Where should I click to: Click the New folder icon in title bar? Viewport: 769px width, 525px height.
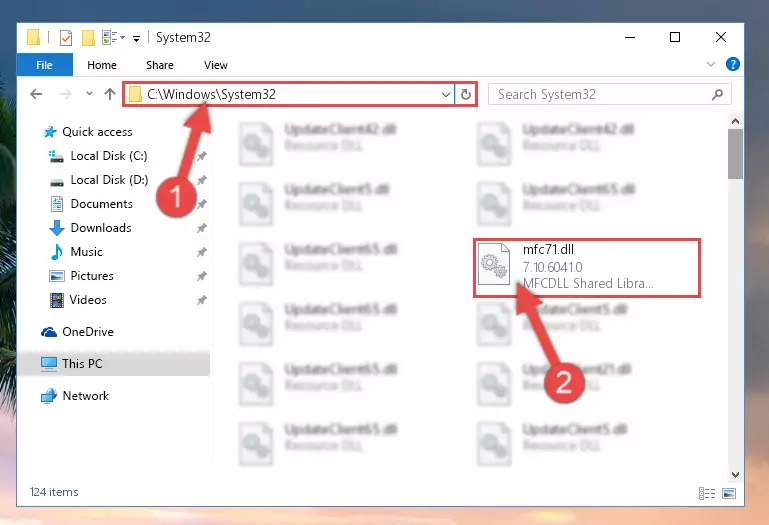[88, 38]
